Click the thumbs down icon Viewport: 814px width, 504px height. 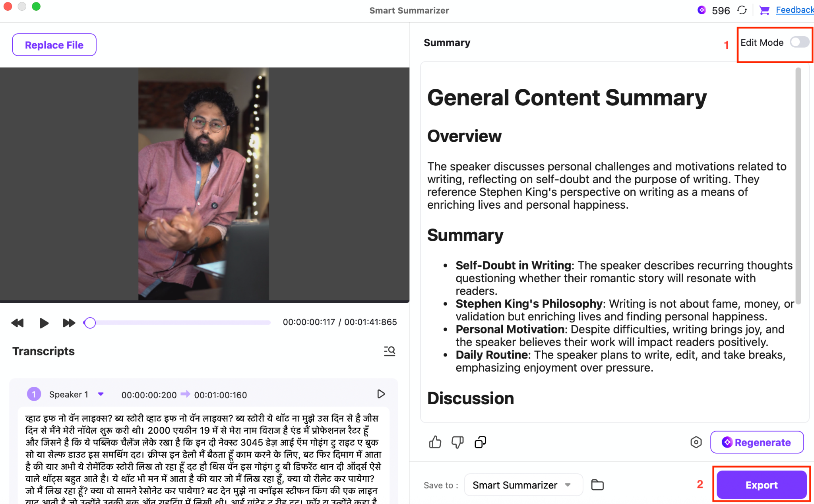(x=457, y=442)
